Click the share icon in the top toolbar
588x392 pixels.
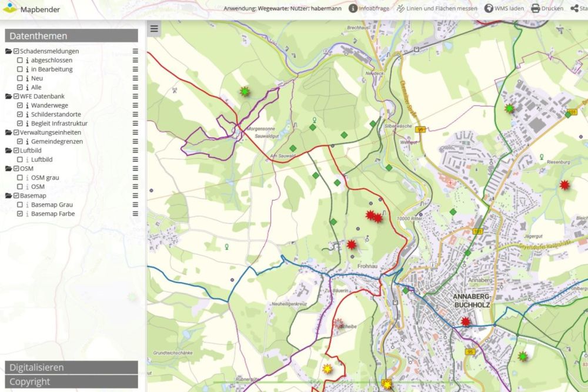pos(574,8)
